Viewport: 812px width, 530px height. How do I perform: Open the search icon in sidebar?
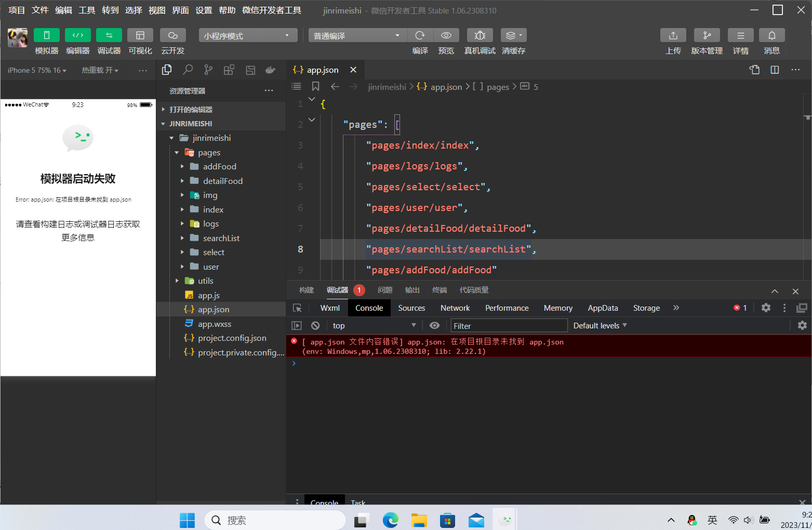pos(188,70)
